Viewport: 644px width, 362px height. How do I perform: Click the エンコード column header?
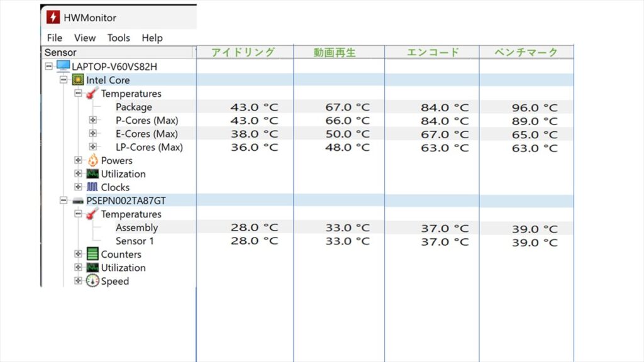tap(432, 52)
